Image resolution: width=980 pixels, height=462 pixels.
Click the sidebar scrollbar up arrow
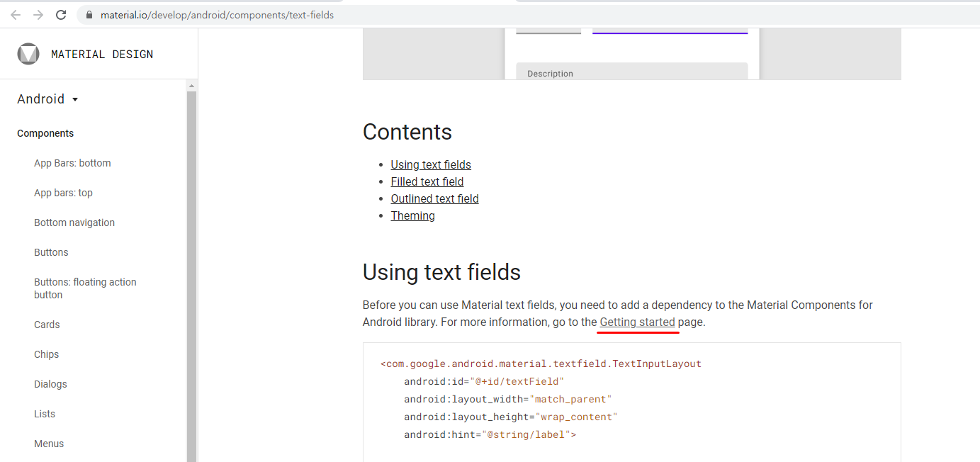(x=191, y=85)
